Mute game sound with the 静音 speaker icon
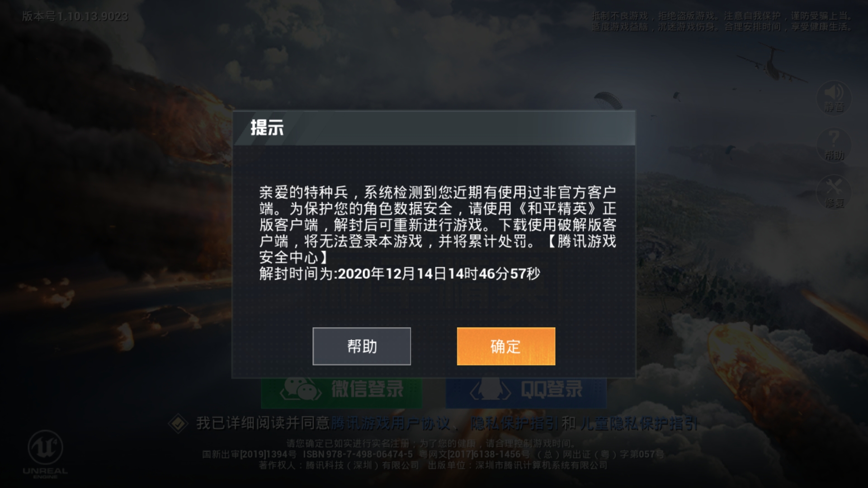 834,98
